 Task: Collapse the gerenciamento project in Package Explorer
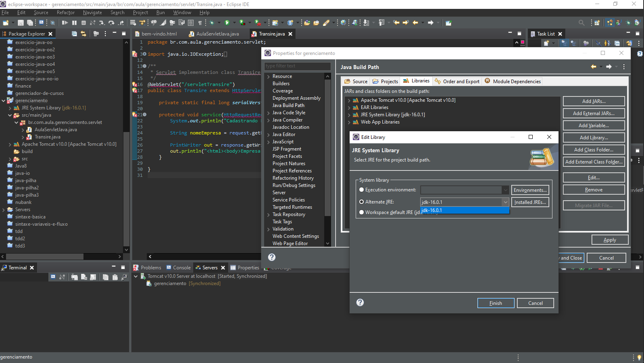(x=4, y=101)
